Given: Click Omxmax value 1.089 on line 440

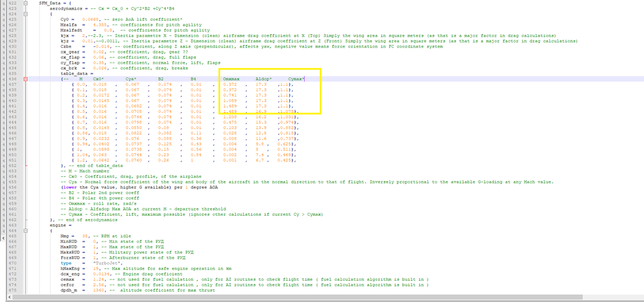Looking at the screenshot, I should coord(229,100).
